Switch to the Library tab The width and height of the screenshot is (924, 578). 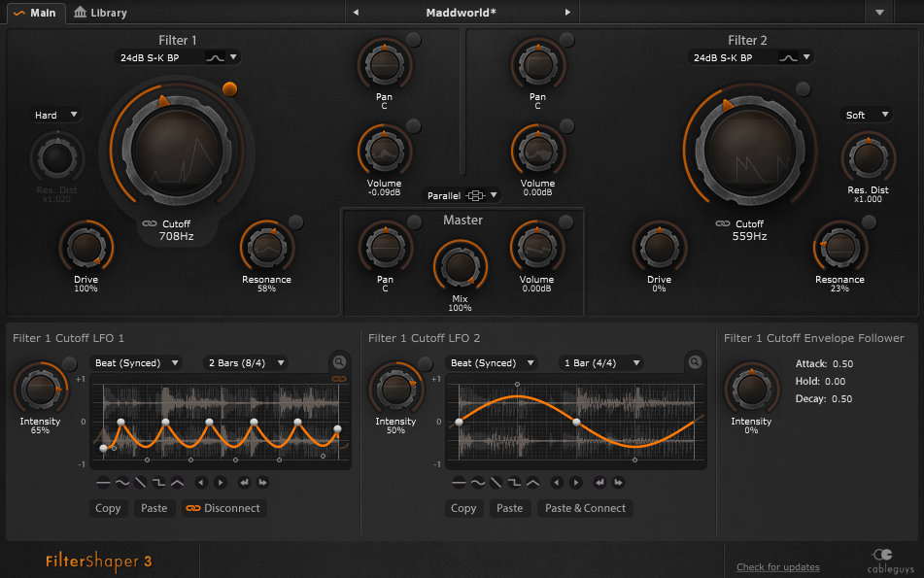pos(100,13)
